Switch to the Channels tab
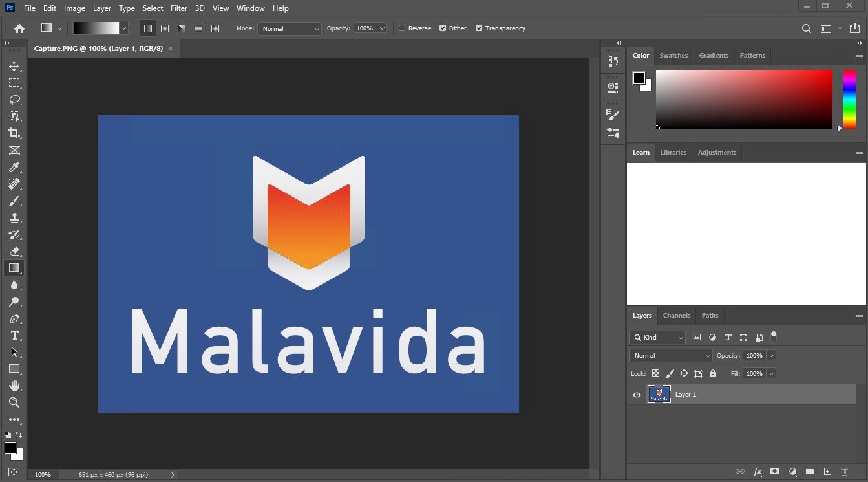 pyautogui.click(x=676, y=316)
